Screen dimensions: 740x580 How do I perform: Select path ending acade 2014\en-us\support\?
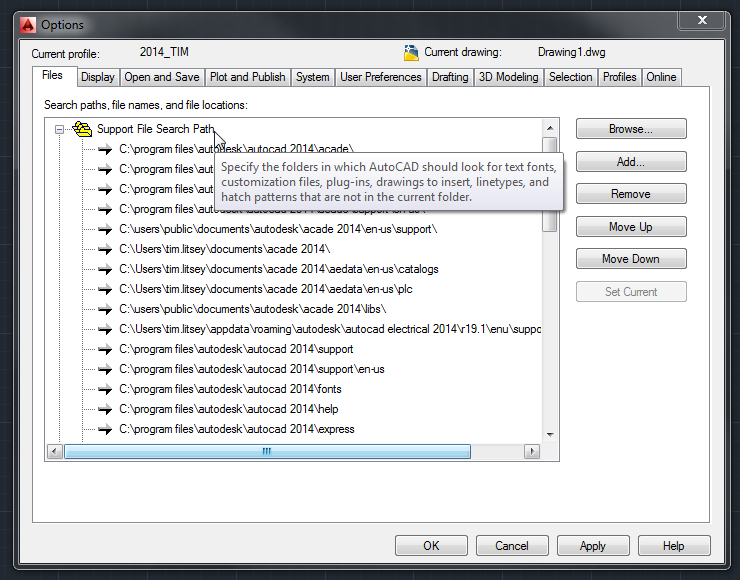(278, 229)
